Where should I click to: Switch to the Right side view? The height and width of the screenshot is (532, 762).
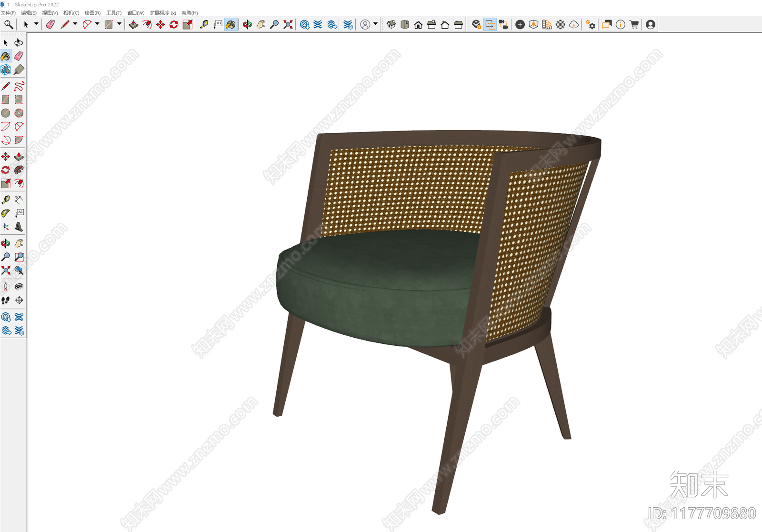(x=431, y=24)
